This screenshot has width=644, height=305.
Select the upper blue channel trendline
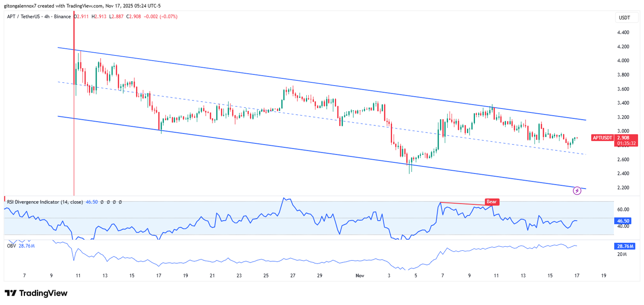(x=322, y=84)
